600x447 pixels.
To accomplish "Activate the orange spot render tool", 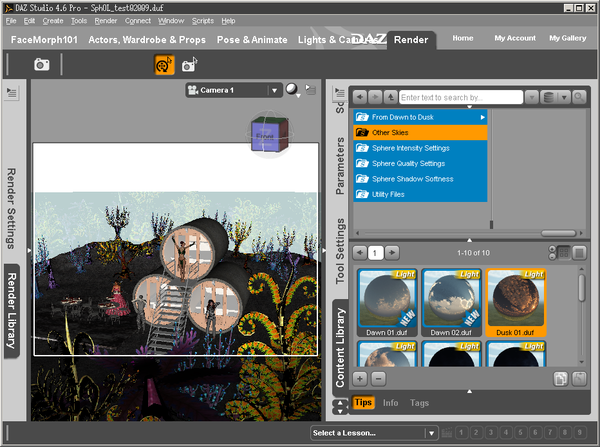I will coord(164,64).
